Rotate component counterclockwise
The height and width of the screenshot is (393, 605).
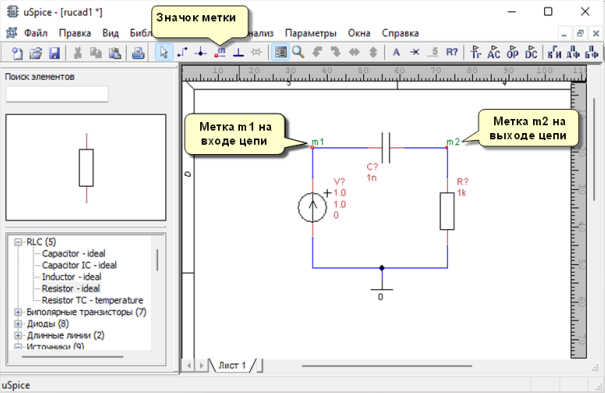click(x=317, y=52)
